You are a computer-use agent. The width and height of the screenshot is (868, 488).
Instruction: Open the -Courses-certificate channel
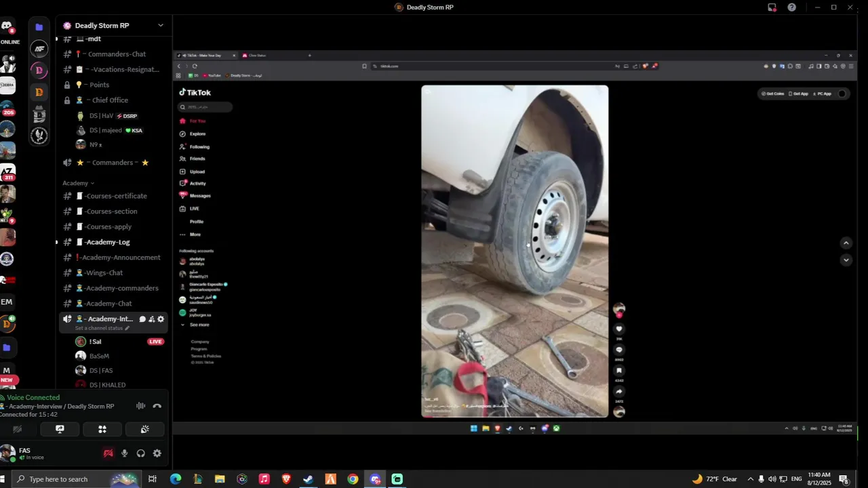tap(114, 196)
